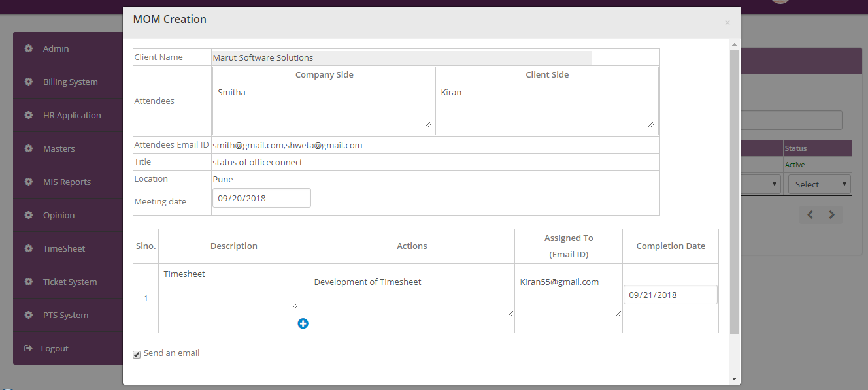
Task: Click the Logout arrow icon in sidebar
Action: click(x=28, y=348)
